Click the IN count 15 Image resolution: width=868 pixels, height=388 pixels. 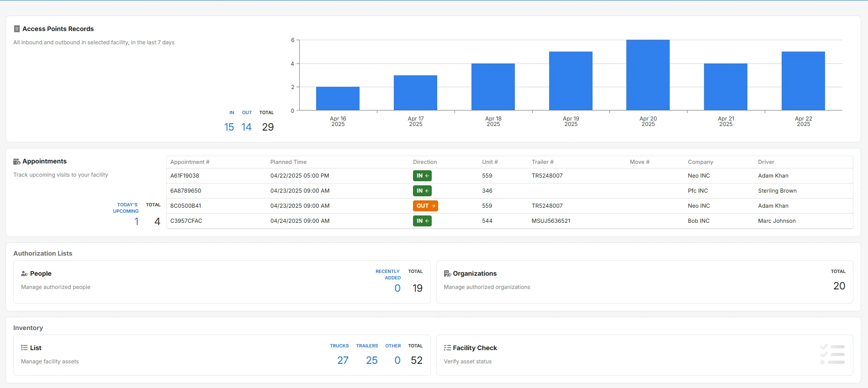[229, 127]
